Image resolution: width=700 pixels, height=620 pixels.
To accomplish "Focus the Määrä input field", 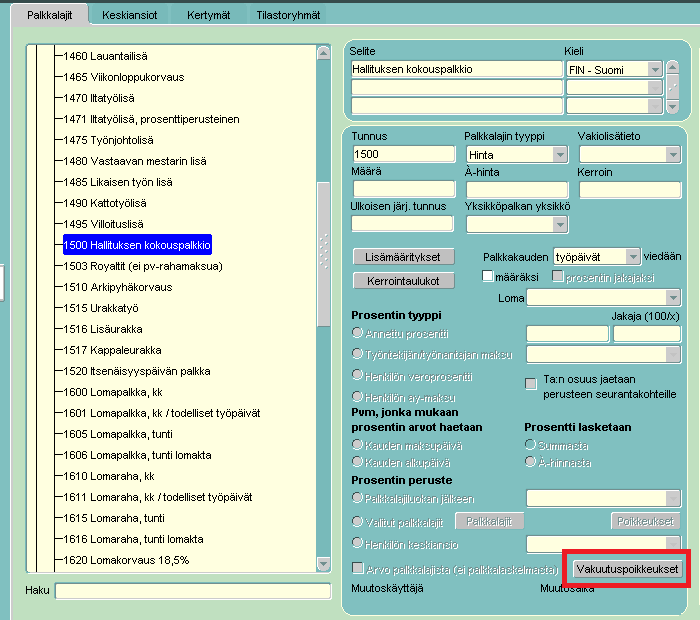I will (404, 189).
